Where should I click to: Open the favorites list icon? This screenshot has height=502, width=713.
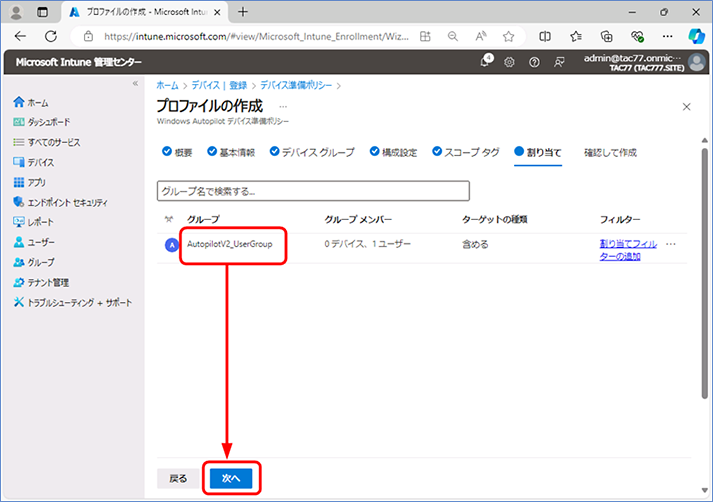click(576, 36)
